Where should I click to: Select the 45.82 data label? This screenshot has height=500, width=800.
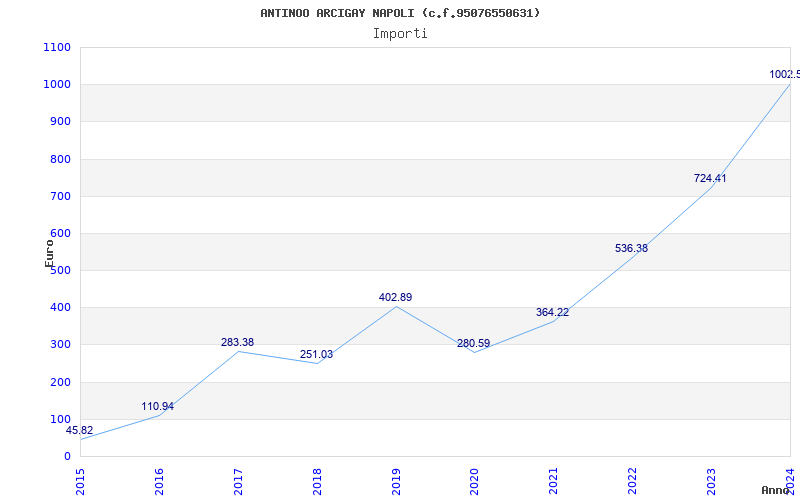pyautogui.click(x=80, y=430)
